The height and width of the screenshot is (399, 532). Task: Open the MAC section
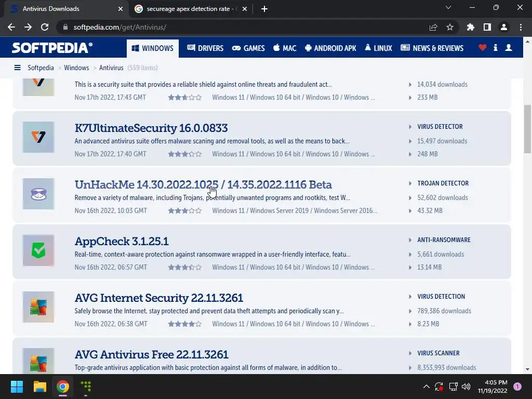(285, 48)
